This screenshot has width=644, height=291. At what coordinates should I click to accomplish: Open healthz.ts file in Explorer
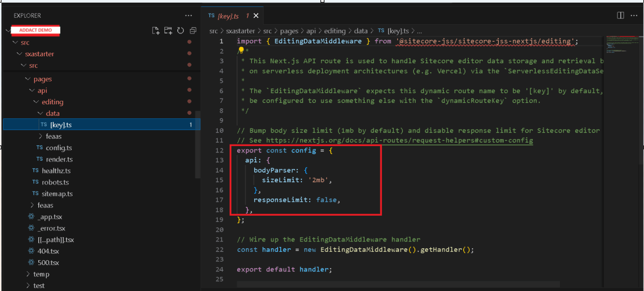pos(56,171)
